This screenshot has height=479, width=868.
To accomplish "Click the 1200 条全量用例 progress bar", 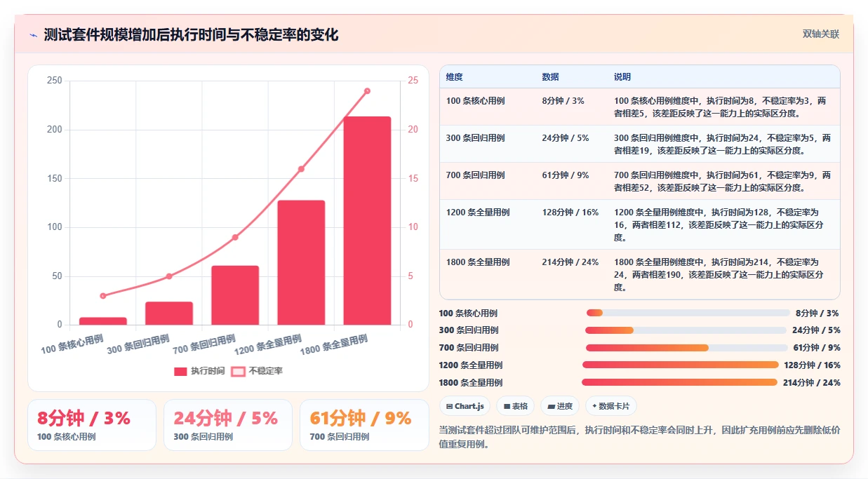I will [681, 365].
